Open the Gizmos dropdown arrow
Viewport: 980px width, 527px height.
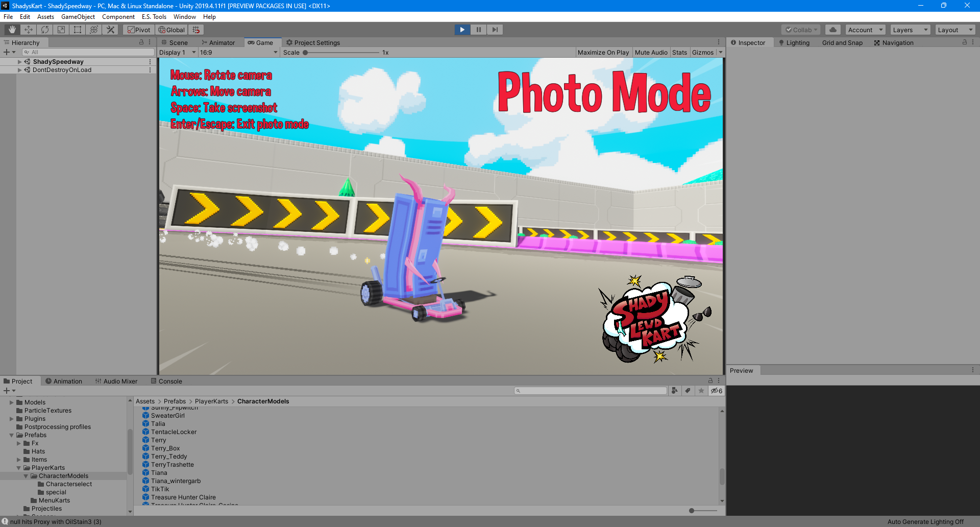coord(721,52)
